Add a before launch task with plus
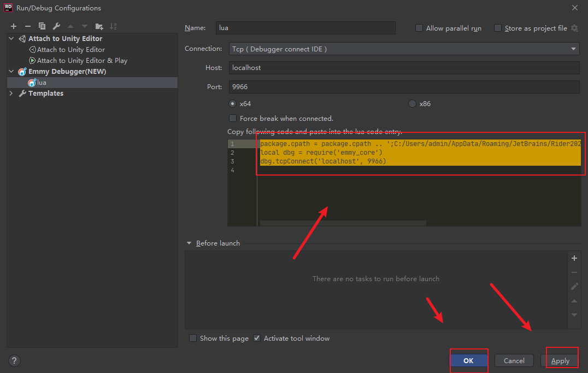Viewport: 588px width, 373px height. (x=574, y=258)
